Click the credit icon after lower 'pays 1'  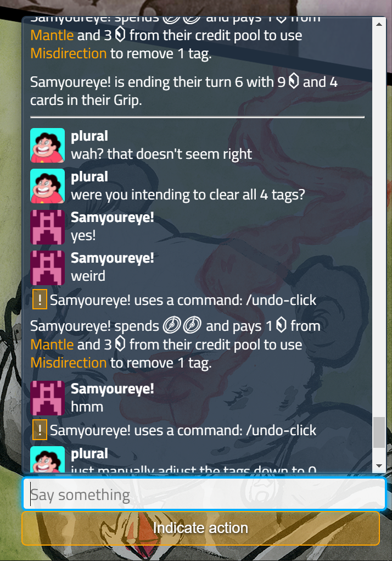281,325
